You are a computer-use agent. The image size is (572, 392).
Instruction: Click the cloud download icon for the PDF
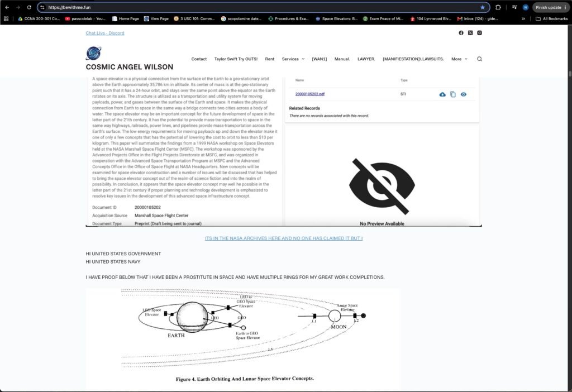(x=442, y=94)
